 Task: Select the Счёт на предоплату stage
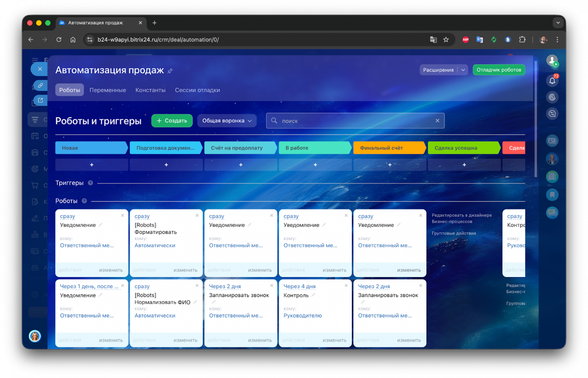(x=240, y=148)
